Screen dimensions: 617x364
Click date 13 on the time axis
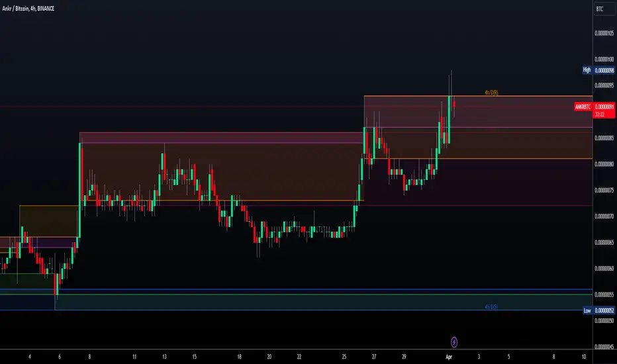164,357
